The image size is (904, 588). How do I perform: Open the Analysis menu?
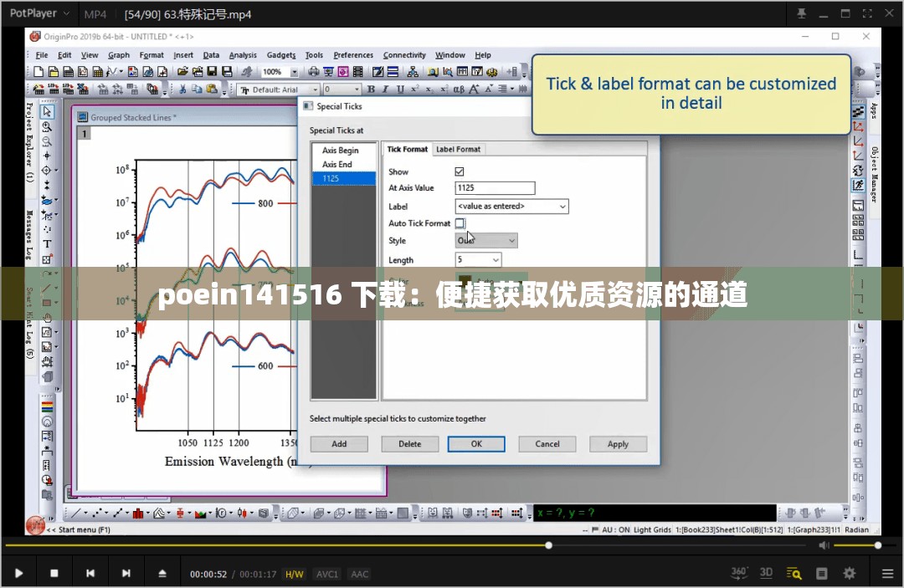(243, 55)
